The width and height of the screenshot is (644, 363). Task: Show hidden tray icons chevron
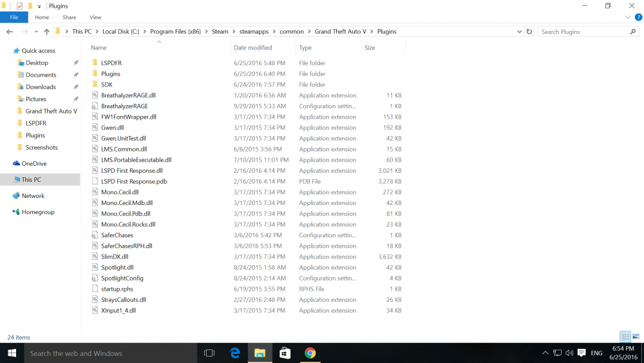tap(545, 353)
